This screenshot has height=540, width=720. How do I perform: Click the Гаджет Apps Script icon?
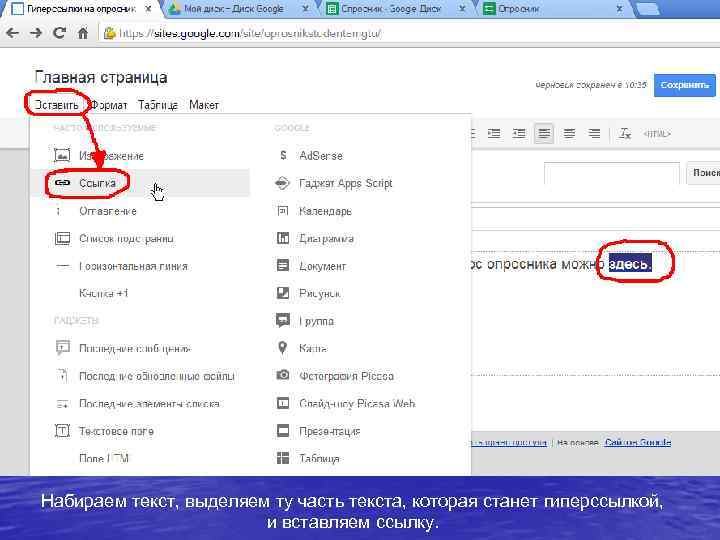click(x=282, y=183)
